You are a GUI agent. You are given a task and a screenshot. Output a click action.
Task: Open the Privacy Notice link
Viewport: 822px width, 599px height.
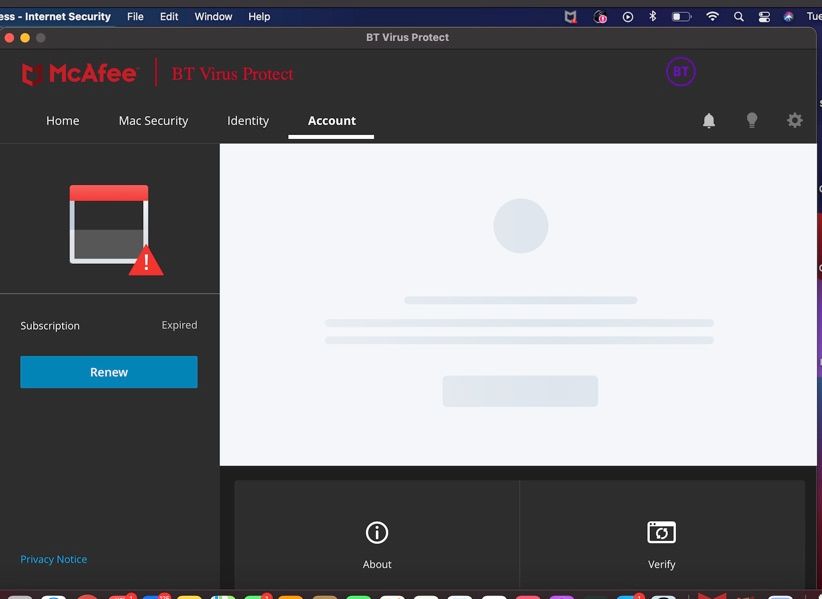(54, 559)
